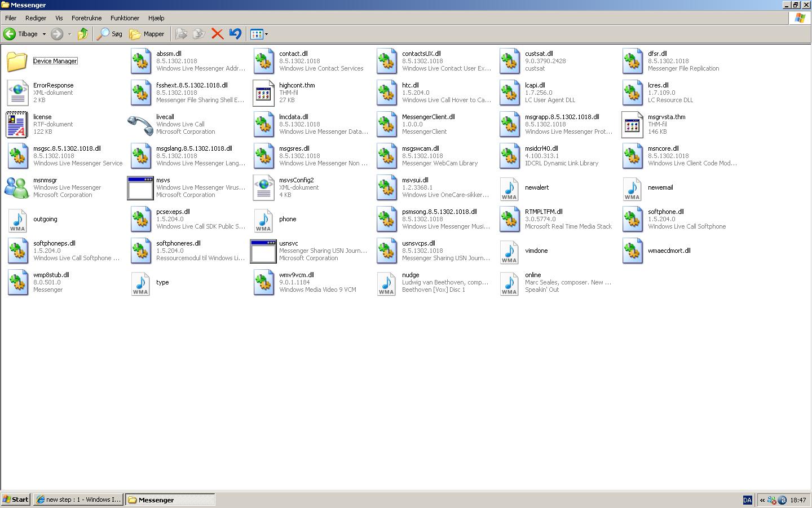812x508 pixels.
Task: Select the msgrvsta.thm file icon
Action: click(x=632, y=124)
